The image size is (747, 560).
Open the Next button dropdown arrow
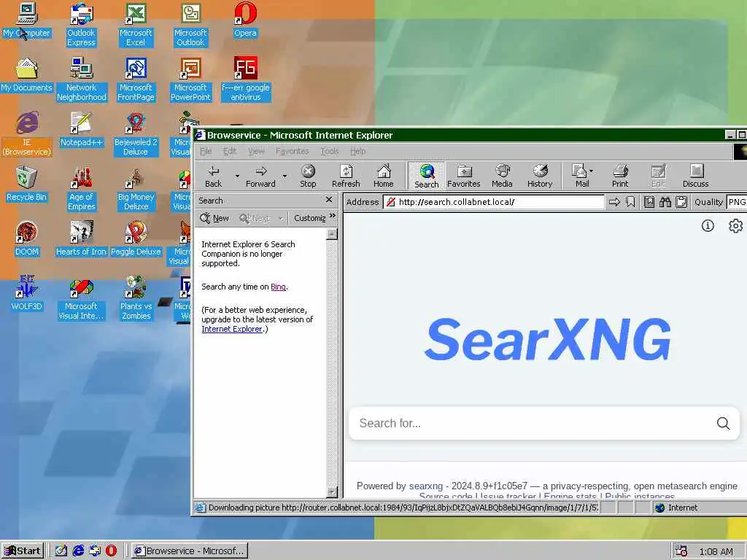pos(281,219)
